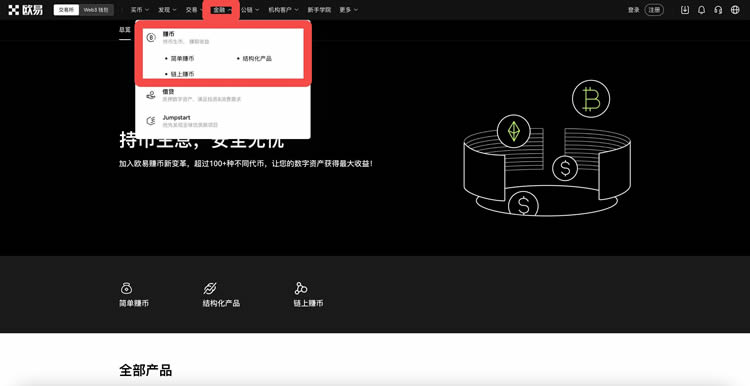The height and width of the screenshot is (386, 750).
Task: Open the 简单赚币 label below the banner
Action: 134,303
